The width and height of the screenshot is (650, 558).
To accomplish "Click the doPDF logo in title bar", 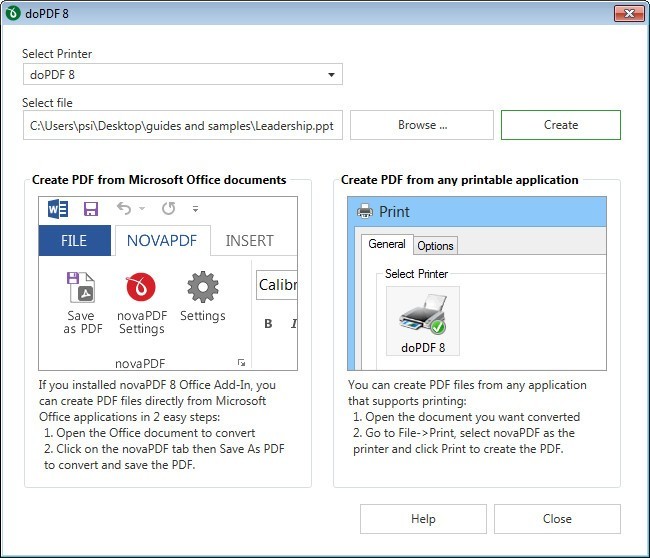I will click(13, 13).
